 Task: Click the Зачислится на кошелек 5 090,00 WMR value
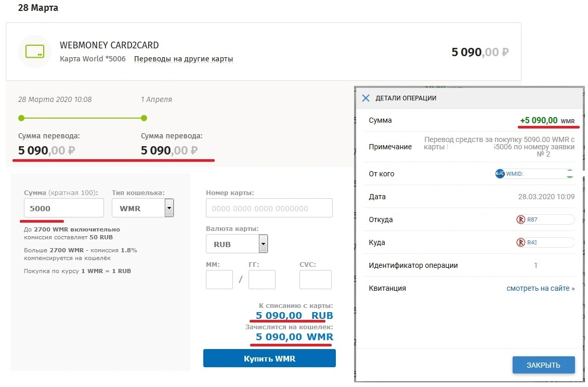click(x=294, y=337)
